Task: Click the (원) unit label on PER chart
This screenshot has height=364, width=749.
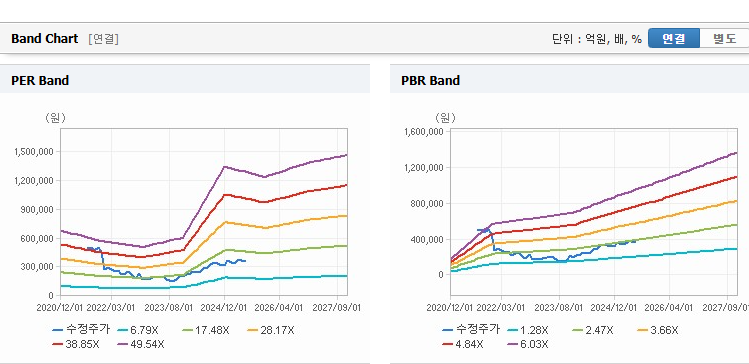Action: pos(55,118)
